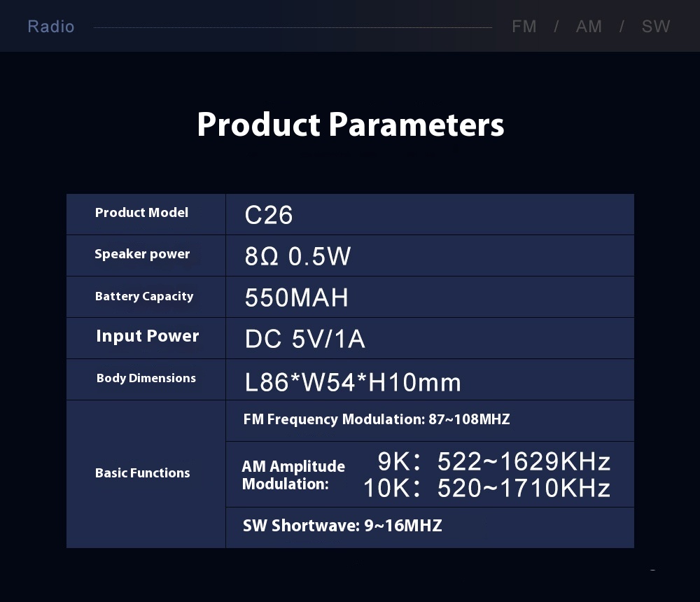This screenshot has height=602, width=700.
Task: Click the 10K: 520~1710KHz range
Action: 486,488
